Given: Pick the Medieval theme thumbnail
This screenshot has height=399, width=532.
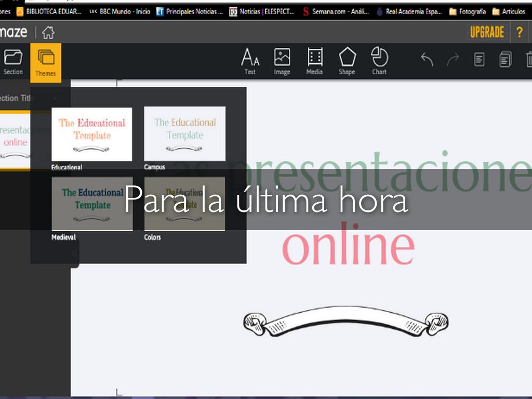Looking at the screenshot, I should tap(92, 204).
